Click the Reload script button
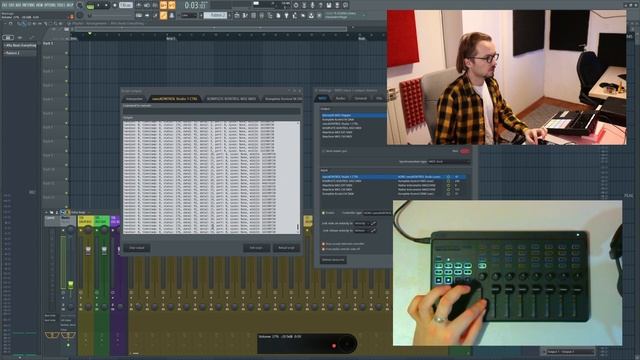This screenshot has height=360, width=640. 286,248
